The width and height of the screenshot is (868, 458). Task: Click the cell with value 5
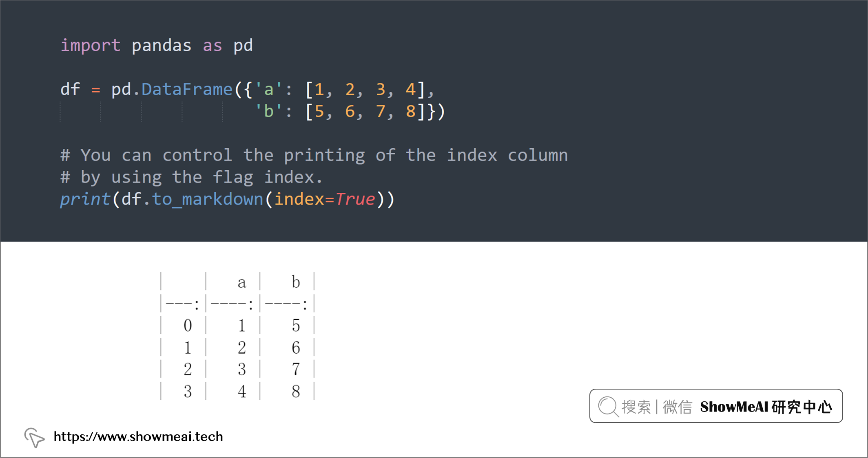pyautogui.click(x=296, y=325)
